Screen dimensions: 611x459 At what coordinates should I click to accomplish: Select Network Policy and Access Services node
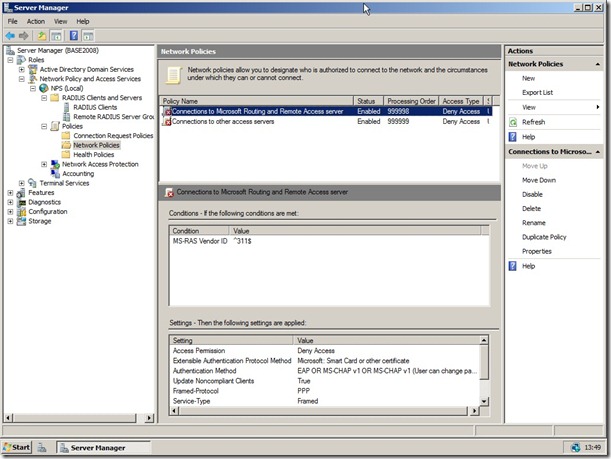pos(90,79)
